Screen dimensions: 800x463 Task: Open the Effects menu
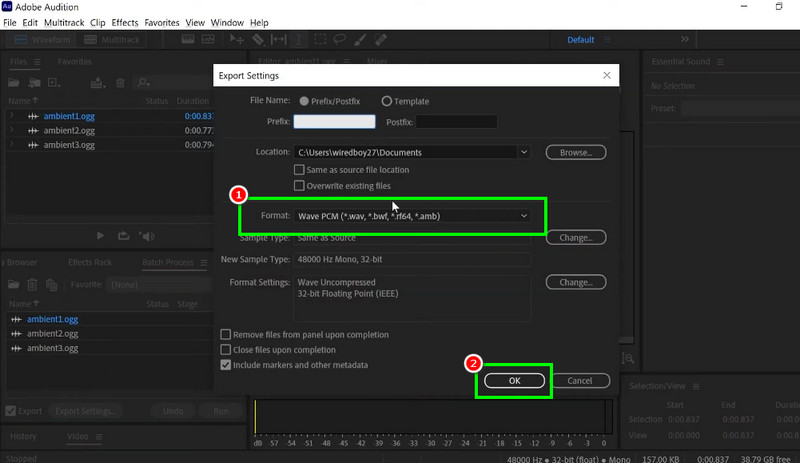(x=124, y=22)
